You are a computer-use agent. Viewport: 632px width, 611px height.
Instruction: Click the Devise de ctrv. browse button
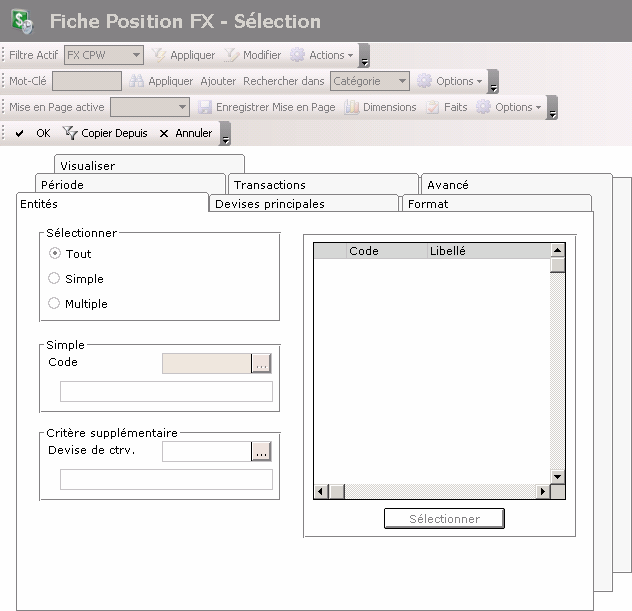[261, 452]
